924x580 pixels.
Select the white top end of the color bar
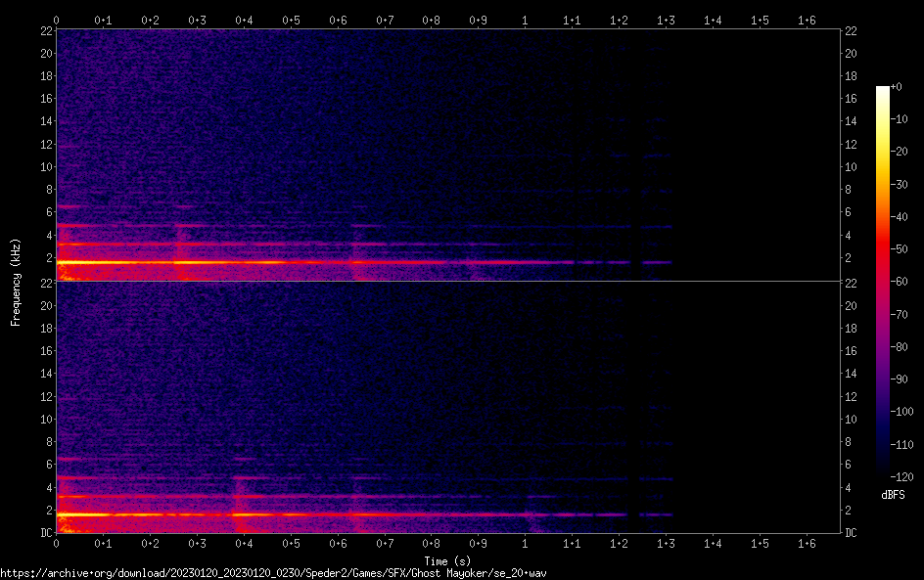(883, 89)
